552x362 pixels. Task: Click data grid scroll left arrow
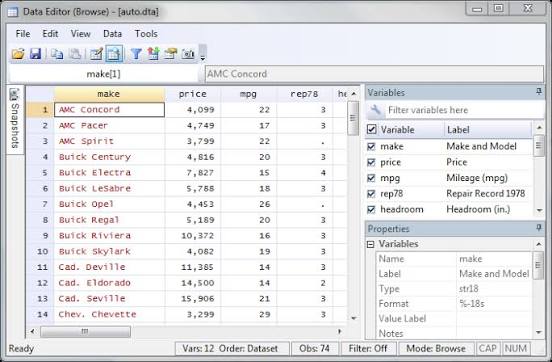pos(32,331)
